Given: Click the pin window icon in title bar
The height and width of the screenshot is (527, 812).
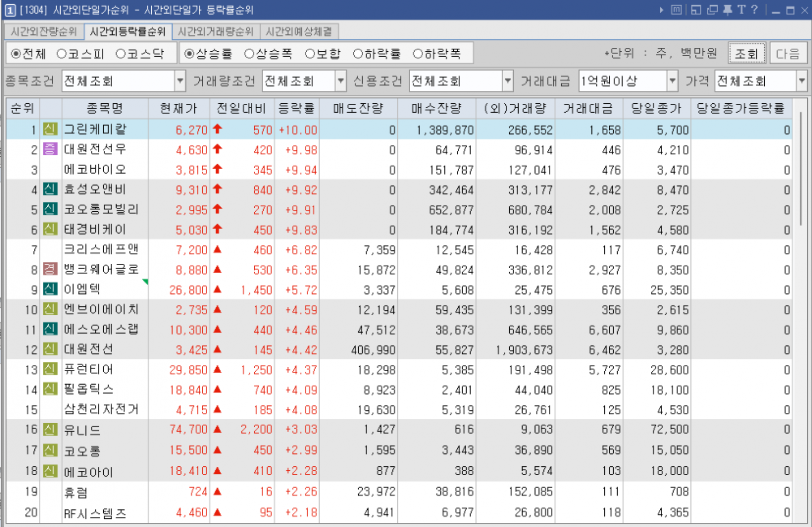Looking at the screenshot, I should (727, 10).
